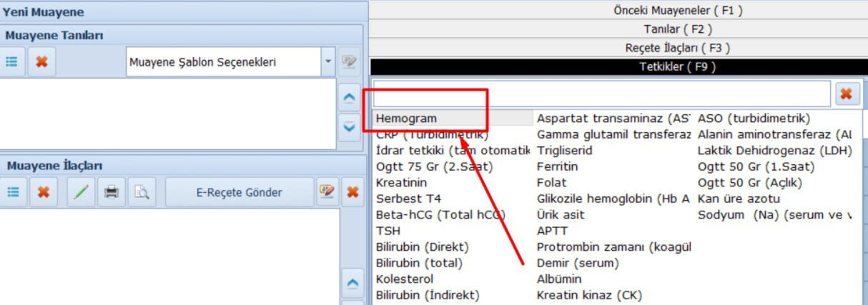Select Gamma glutamil transferaz test
The height and width of the screenshot is (305, 868).
613,134
